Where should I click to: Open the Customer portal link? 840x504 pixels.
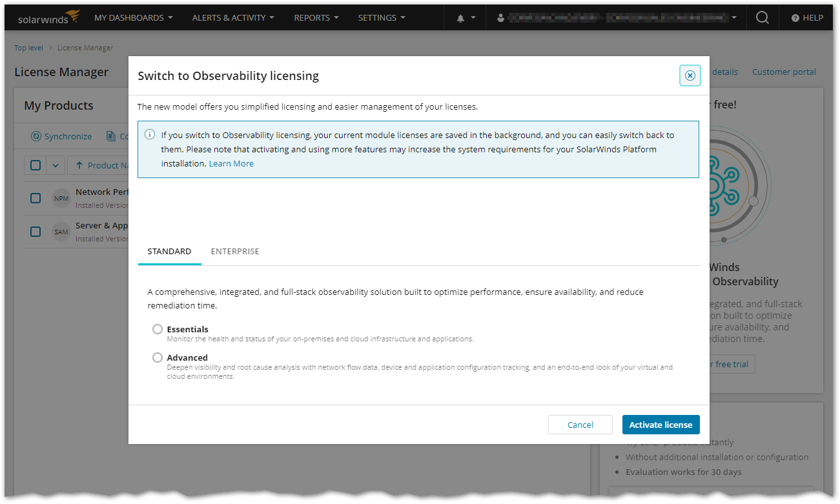coord(784,72)
